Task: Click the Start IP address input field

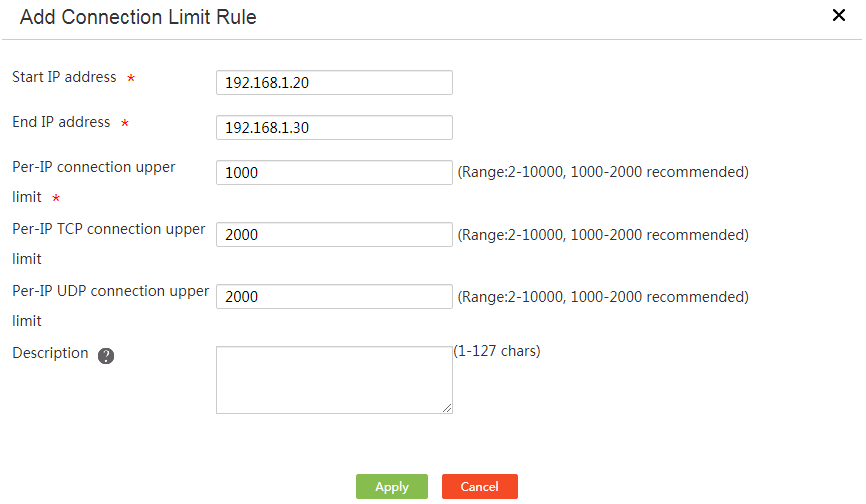Action: (x=334, y=82)
